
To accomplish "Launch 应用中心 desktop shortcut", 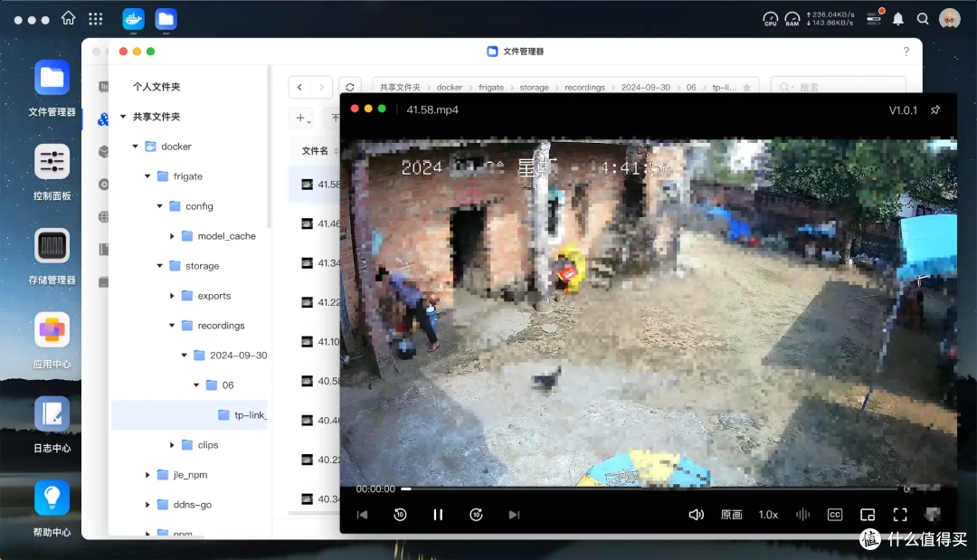I will [52, 341].
